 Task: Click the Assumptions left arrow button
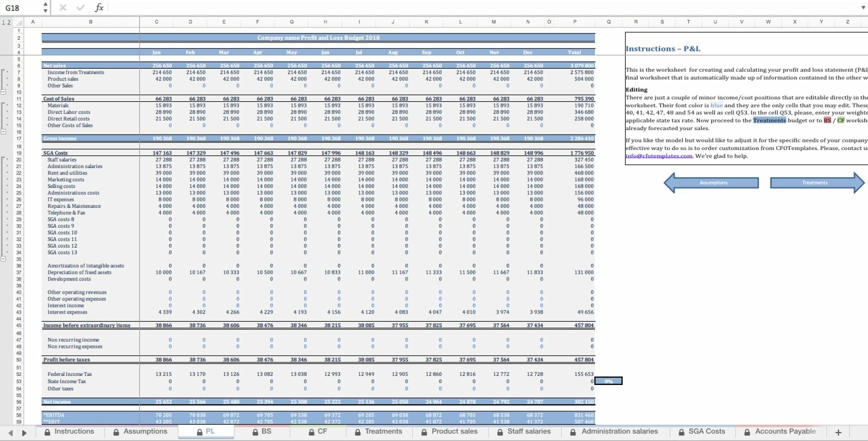711,183
